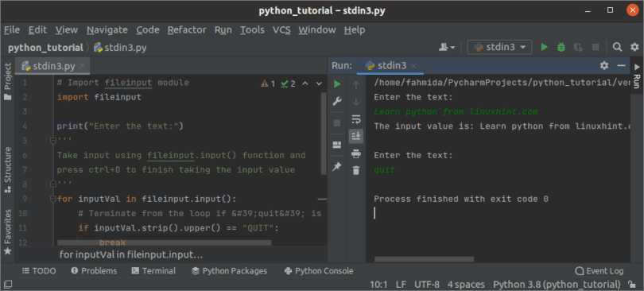Viewport: 644px width, 291px height.
Task: Open the Python Console
Action: 319,271
